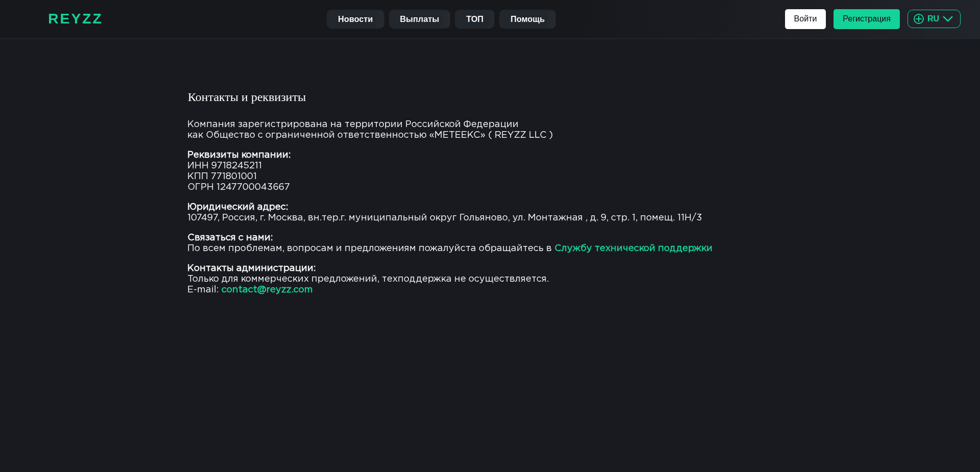Open the login form via Войти
This screenshot has width=980, height=472.
(805, 19)
